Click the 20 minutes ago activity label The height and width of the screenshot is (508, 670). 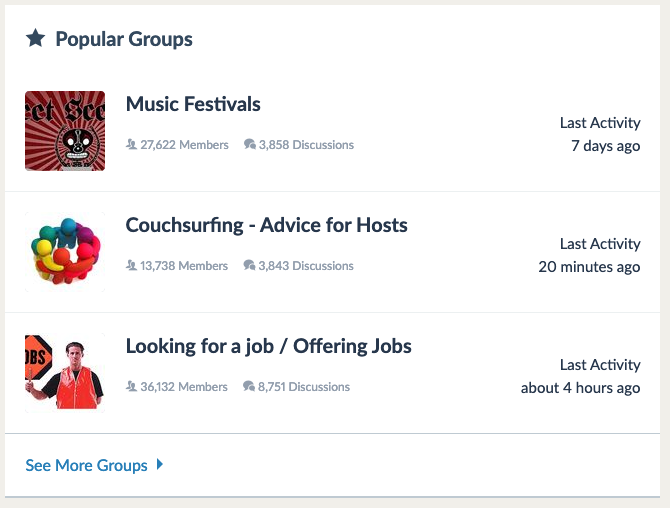pos(589,267)
